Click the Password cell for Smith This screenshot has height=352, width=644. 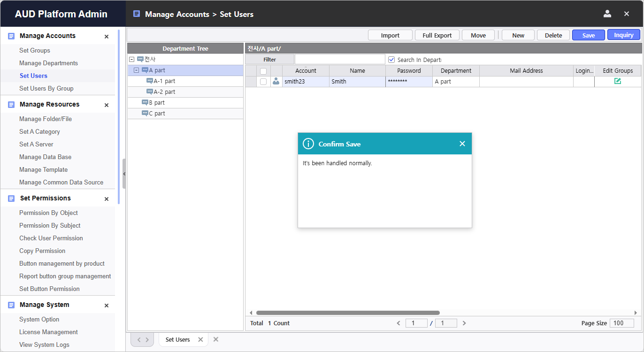(x=409, y=82)
